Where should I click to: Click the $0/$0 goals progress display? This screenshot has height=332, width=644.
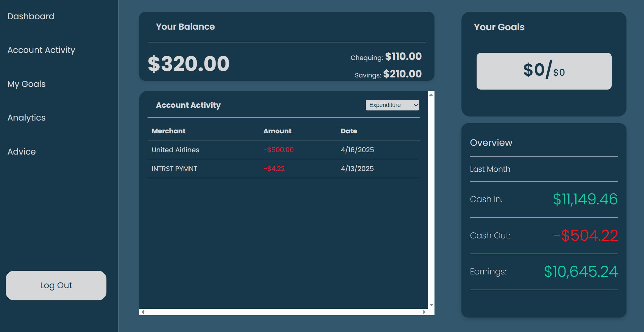coord(543,71)
